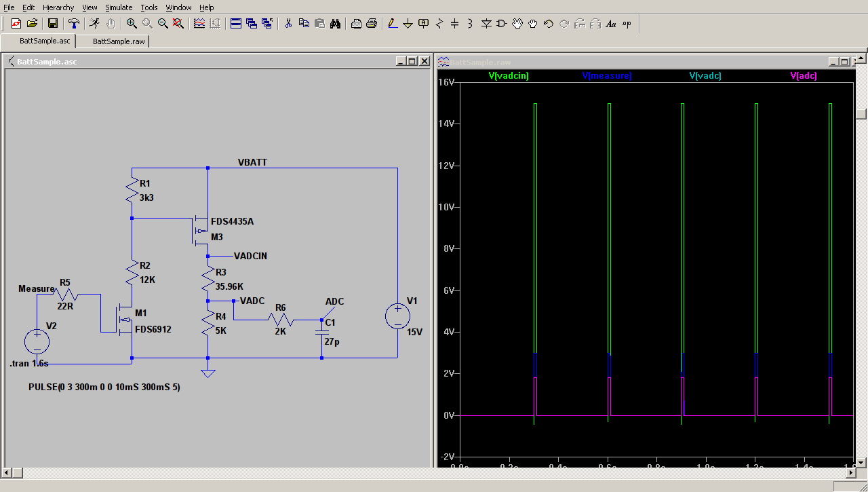This screenshot has width=868, height=492.
Task: Select the Resistor component tool
Action: (439, 24)
